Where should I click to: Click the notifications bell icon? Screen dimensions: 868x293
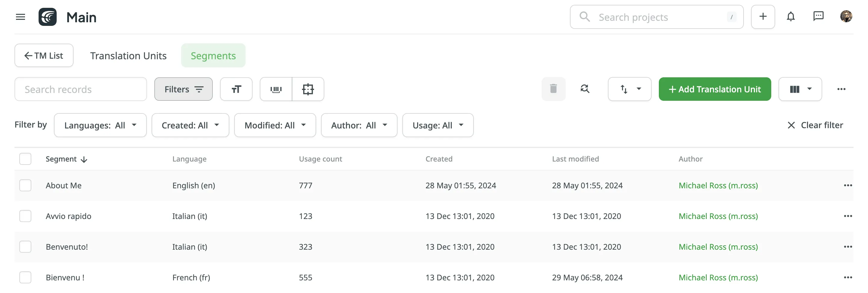click(x=791, y=17)
